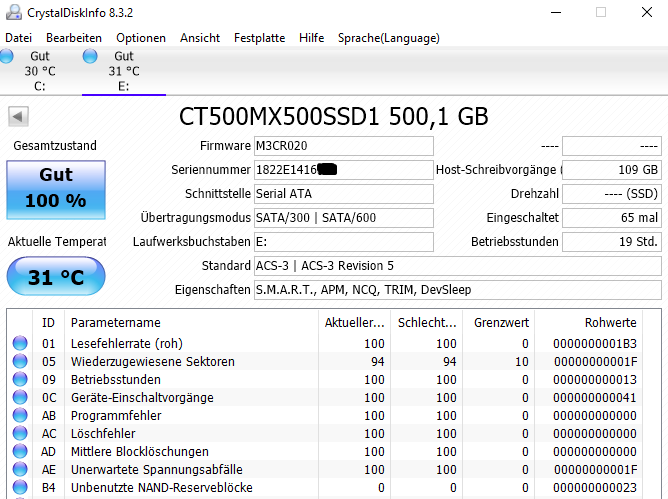The image size is (668, 499).
Task: Click the Firmware field M3CR020
Action: (344, 146)
